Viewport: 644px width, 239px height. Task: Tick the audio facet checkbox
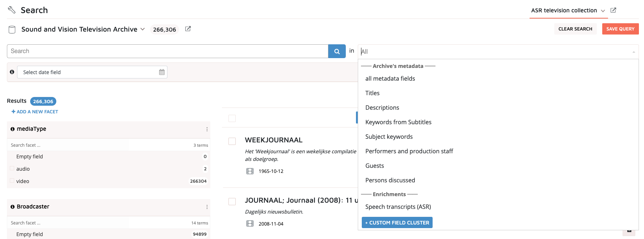[12, 169]
